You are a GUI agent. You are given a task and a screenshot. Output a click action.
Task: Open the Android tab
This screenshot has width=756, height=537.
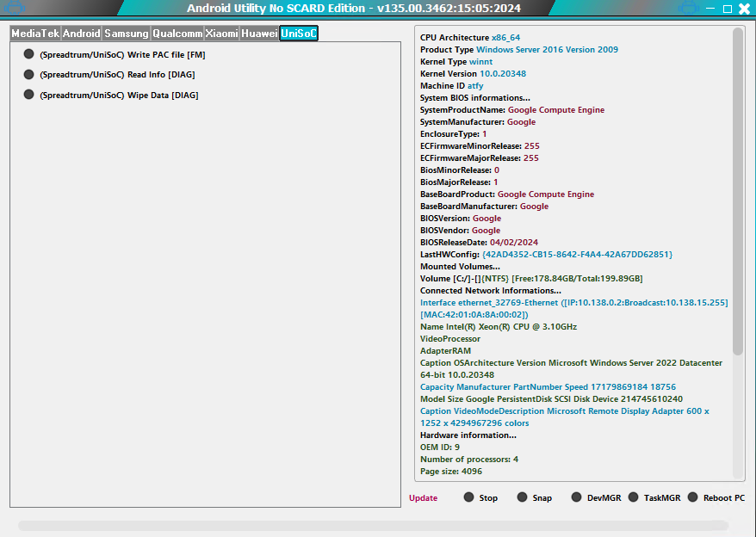pyautogui.click(x=82, y=34)
